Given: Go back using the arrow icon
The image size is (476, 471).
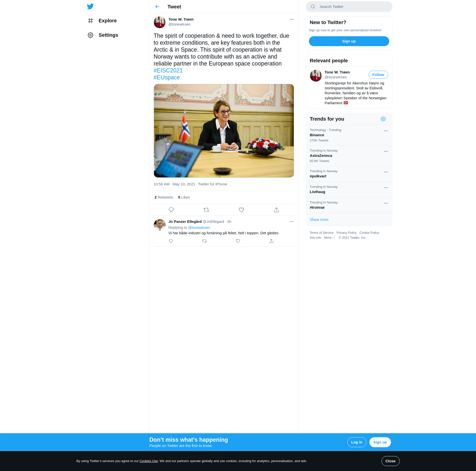Looking at the screenshot, I should click(157, 7).
